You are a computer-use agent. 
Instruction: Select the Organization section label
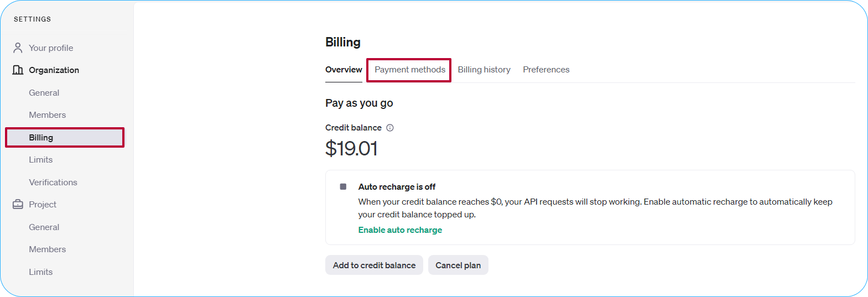pyautogui.click(x=54, y=70)
